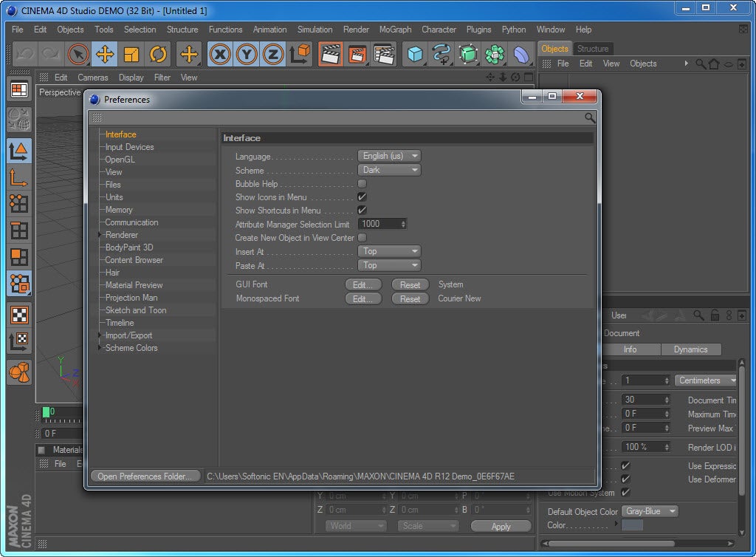Open the Scheme dropdown

[389, 170]
